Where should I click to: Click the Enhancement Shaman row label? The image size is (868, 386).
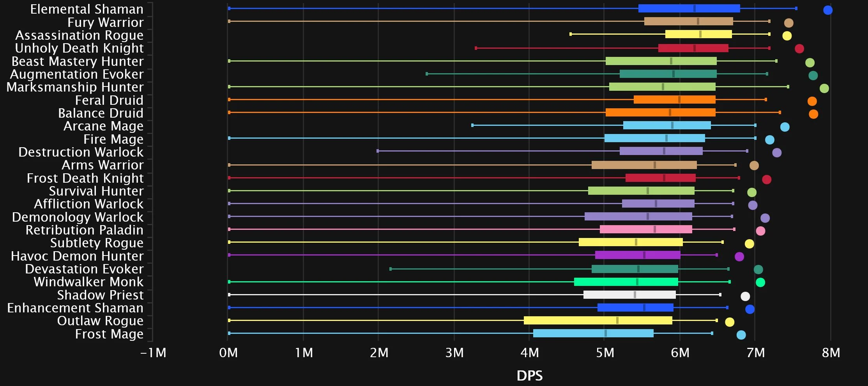pos(75,308)
